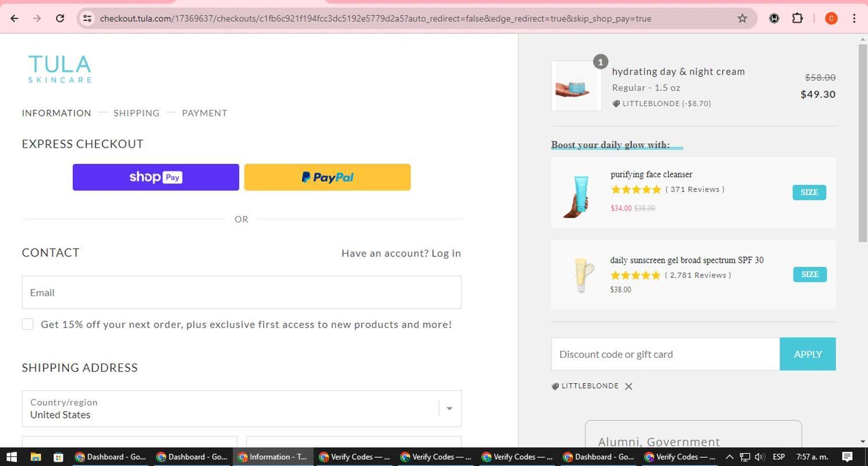Image resolution: width=868 pixels, height=466 pixels.
Task: Click the TULA Skincare logo
Action: 60,69
